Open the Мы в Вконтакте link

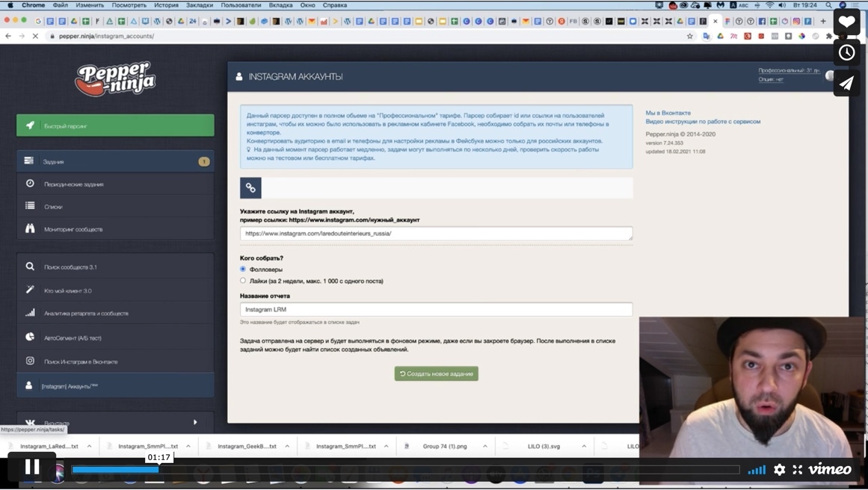(x=668, y=113)
